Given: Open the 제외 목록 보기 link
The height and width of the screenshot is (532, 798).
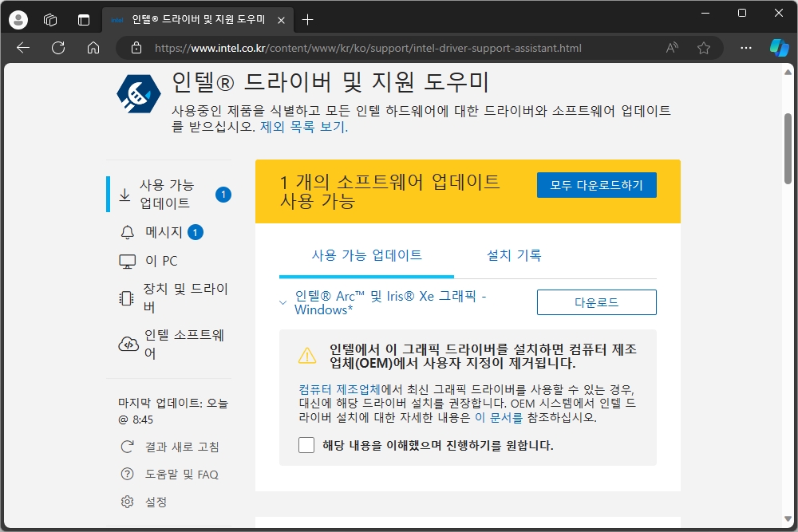Looking at the screenshot, I should click(x=304, y=126).
